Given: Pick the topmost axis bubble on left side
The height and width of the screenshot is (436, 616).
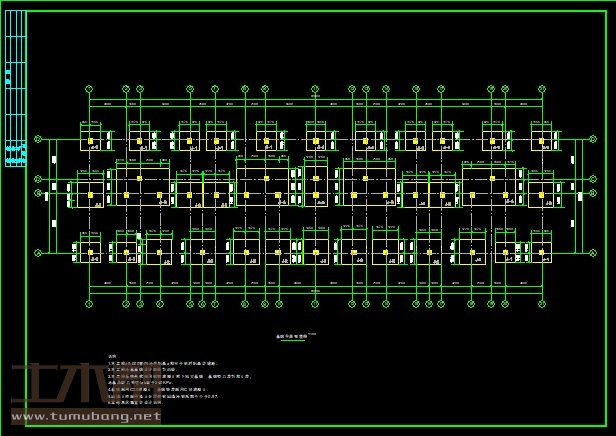Looking at the screenshot, I should pyautogui.click(x=38, y=139).
